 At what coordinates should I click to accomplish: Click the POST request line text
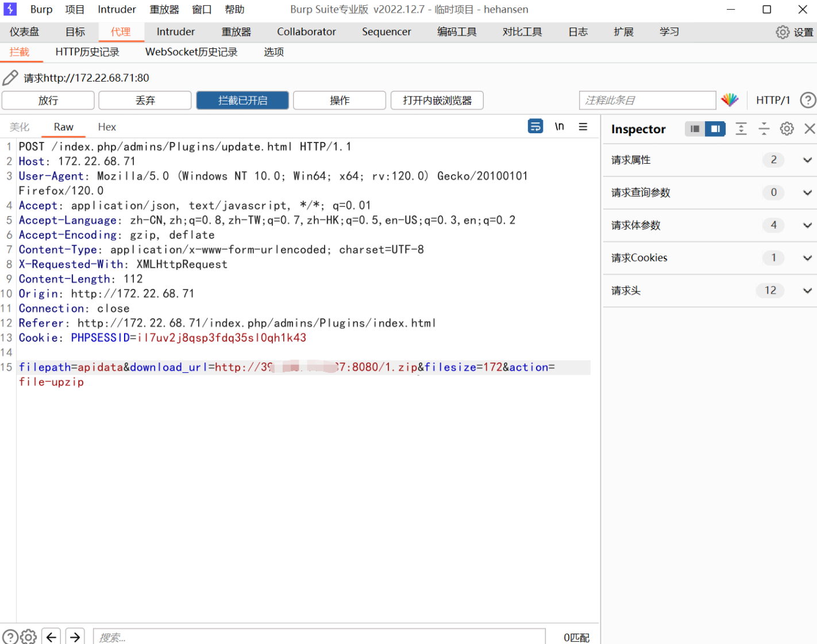pyautogui.click(x=185, y=146)
